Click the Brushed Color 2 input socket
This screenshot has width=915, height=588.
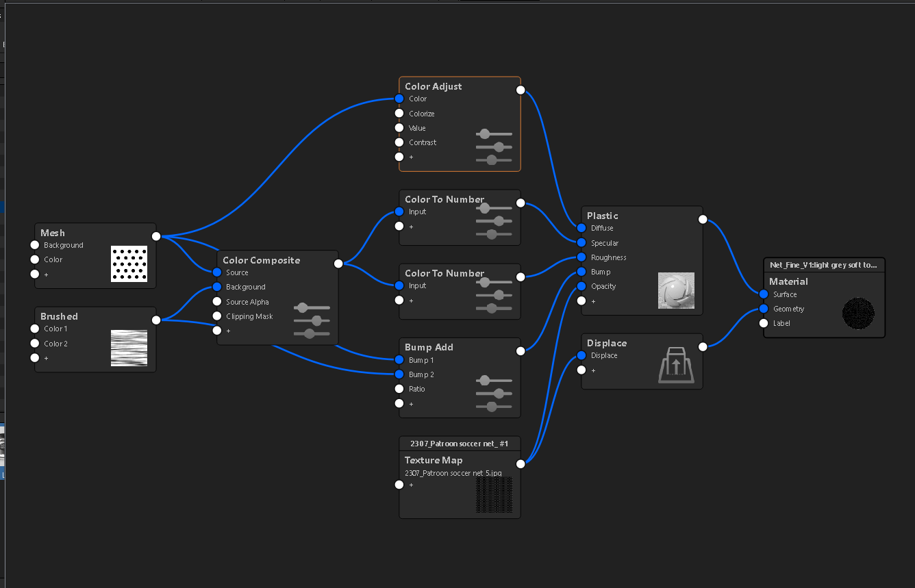(x=35, y=344)
